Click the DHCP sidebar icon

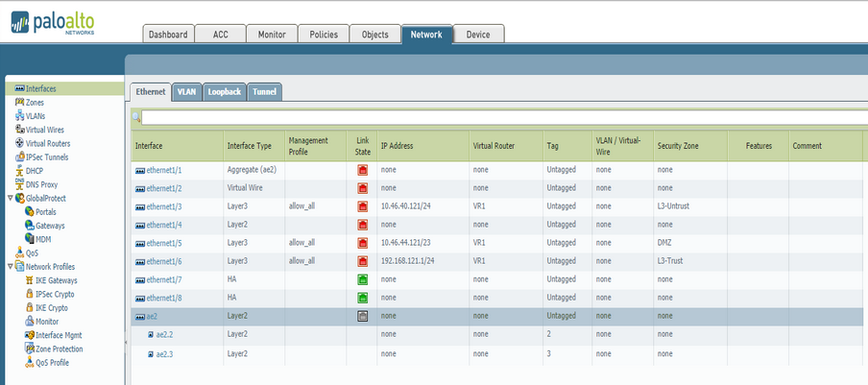coord(19,171)
